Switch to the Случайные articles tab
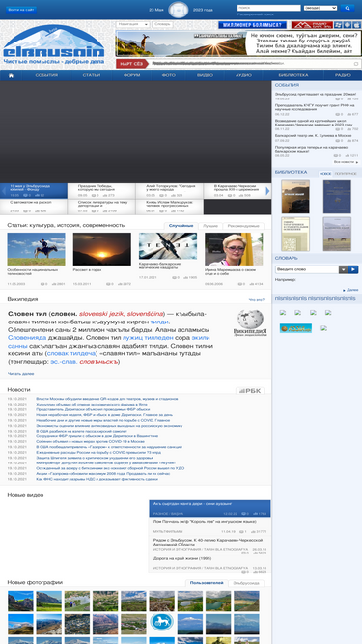 pos(181,226)
